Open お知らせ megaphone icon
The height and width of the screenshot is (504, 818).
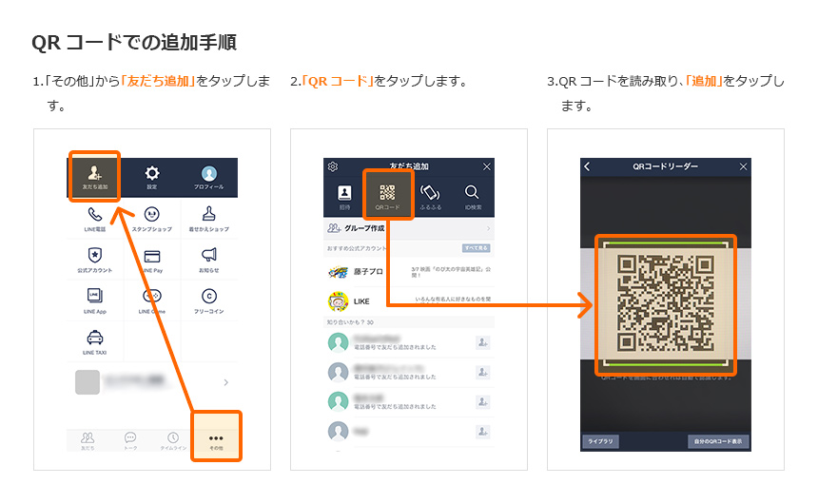pyautogui.click(x=208, y=260)
